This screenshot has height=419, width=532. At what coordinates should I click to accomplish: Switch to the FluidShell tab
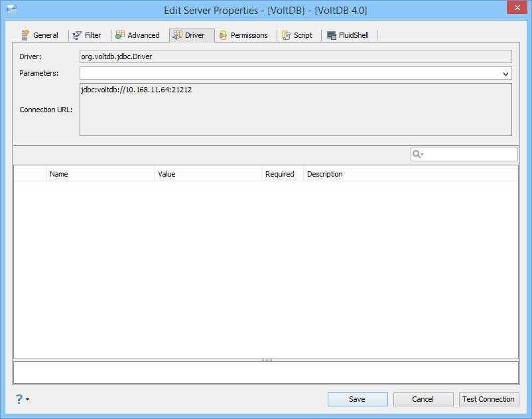[348, 35]
